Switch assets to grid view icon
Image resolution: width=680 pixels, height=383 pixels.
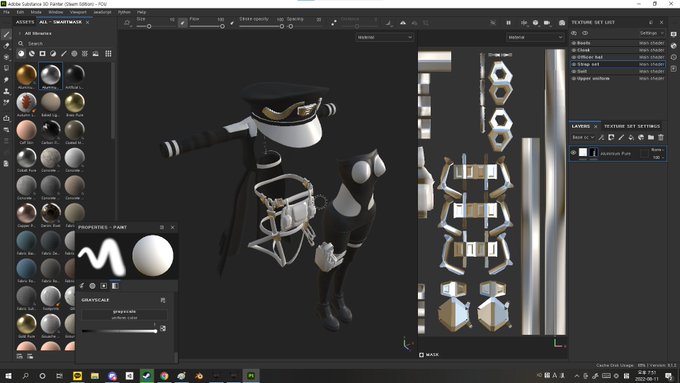click(108, 54)
